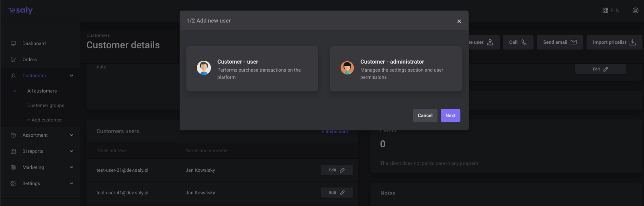Click the Customer - administrator avatar icon
Image resolution: width=644 pixels, height=206 pixels.
[347, 68]
